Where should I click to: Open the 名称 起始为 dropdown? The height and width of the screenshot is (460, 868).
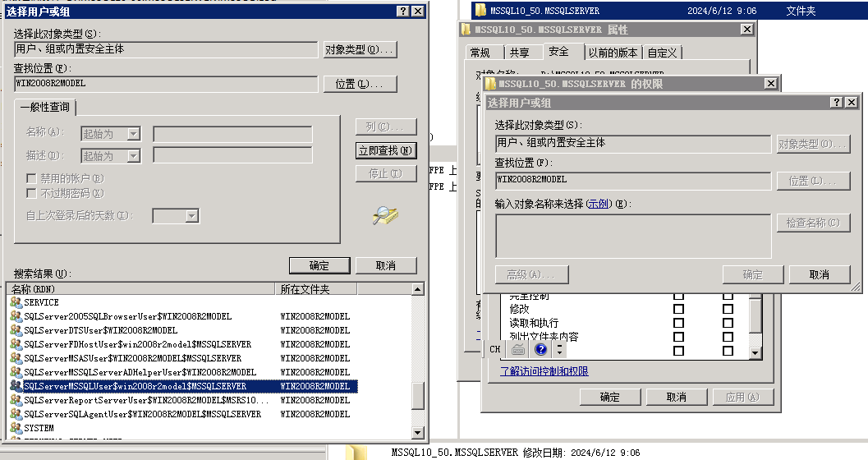pyautogui.click(x=133, y=134)
